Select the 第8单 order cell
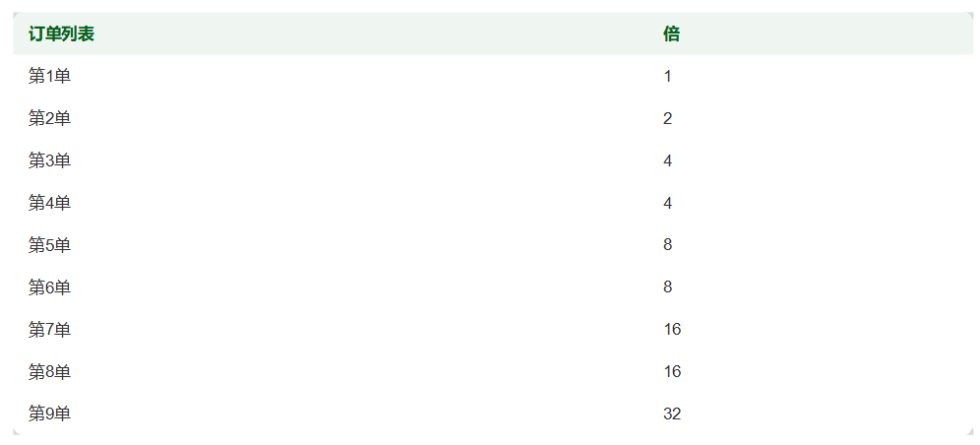The height and width of the screenshot is (445, 980). 49,372
